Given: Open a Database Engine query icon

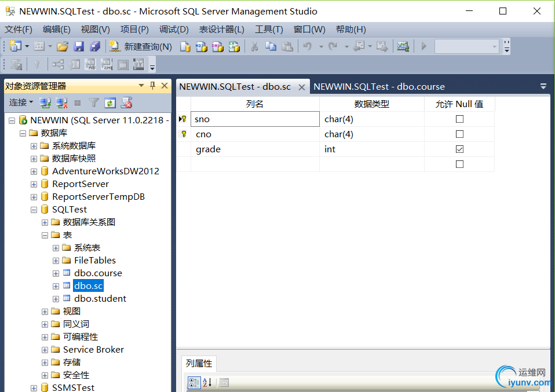Looking at the screenshot, I should tap(185, 46).
